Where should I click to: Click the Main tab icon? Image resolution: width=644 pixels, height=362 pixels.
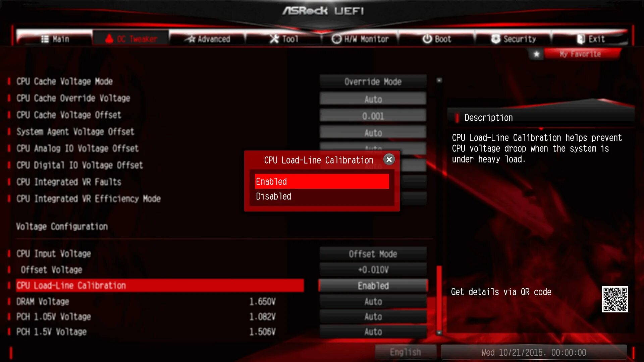[45, 39]
